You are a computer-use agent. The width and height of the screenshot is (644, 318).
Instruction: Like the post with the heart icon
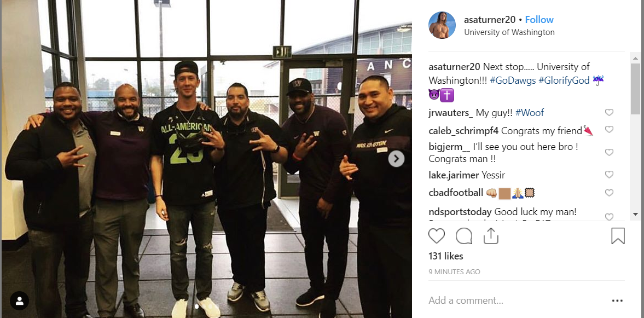[x=437, y=236]
